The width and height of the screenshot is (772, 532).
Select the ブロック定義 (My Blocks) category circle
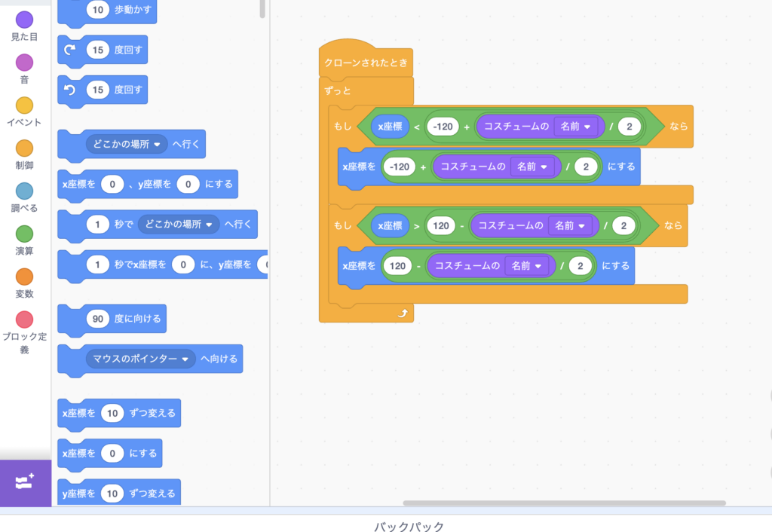tap(24, 320)
